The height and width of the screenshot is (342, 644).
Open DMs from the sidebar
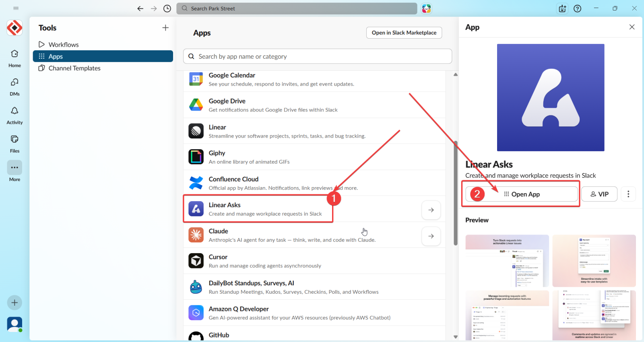click(x=14, y=87)
